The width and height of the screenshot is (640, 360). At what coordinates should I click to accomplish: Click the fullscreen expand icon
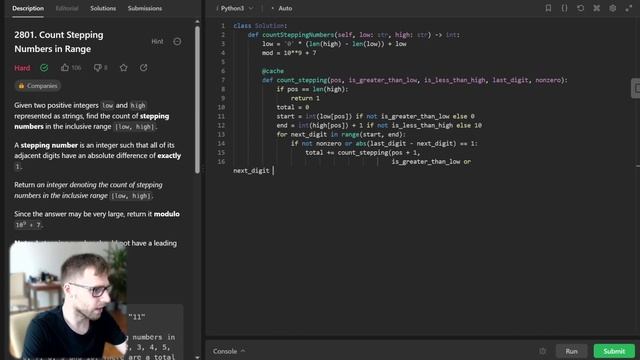(x=629, y=8)
